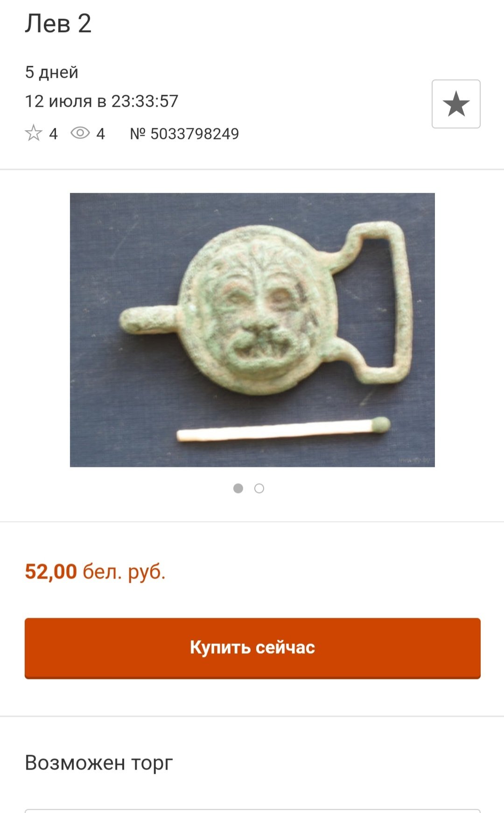This screenshot has width=504, height=813.
Task: Click the eye views counter icon
Action: [x=80, y=133]
